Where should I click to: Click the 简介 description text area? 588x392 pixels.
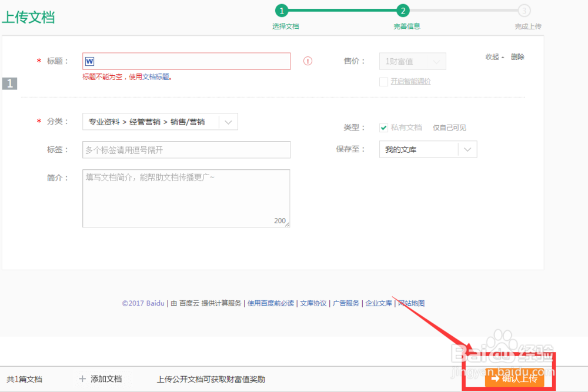click(x=186, y=197)
